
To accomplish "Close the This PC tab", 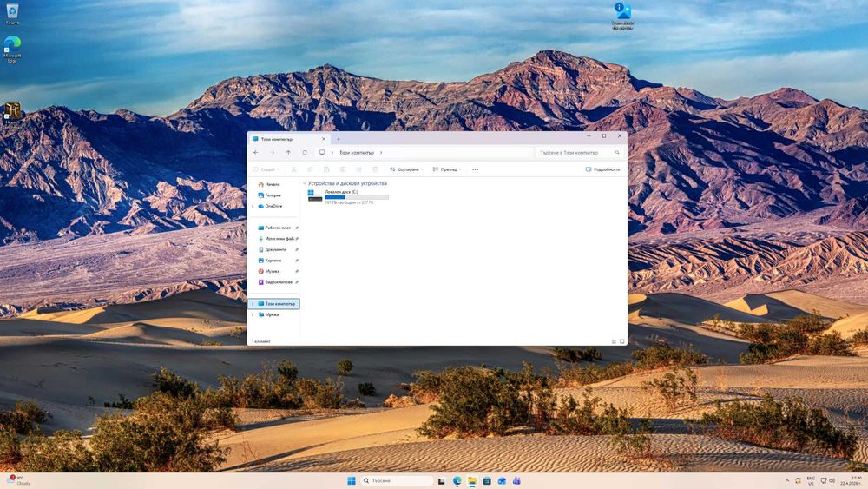I will (x=324, y=139).
